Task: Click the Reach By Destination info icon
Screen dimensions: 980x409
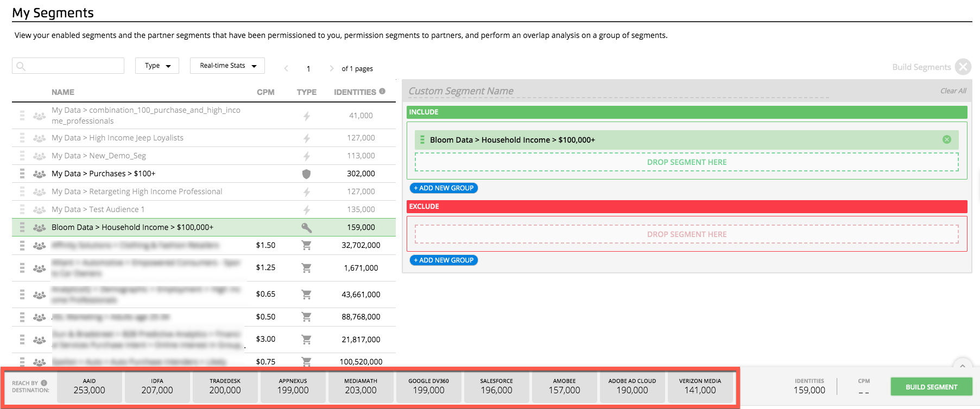Action: 44,382
